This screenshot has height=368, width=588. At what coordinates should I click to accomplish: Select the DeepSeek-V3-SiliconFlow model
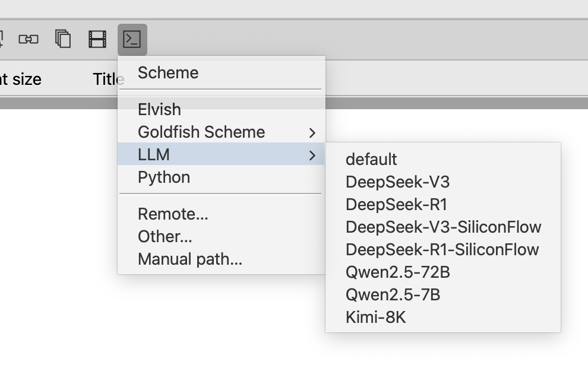(x=443, y=227)
